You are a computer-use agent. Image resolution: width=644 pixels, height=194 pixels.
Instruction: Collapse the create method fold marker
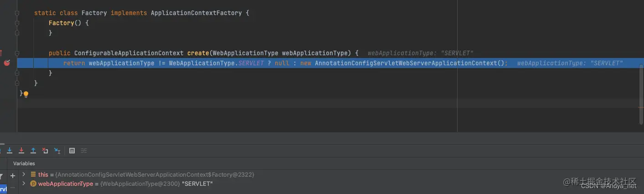coord(17,53)
